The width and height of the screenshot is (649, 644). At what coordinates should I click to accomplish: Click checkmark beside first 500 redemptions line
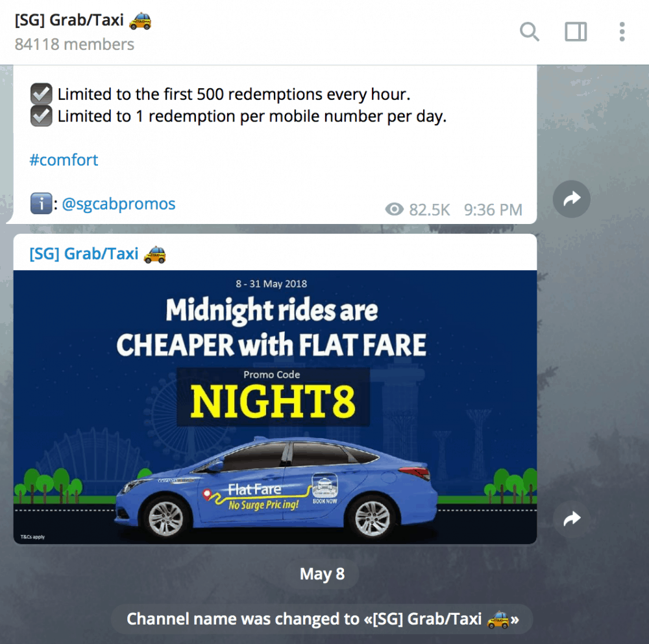tap(41, 93)
